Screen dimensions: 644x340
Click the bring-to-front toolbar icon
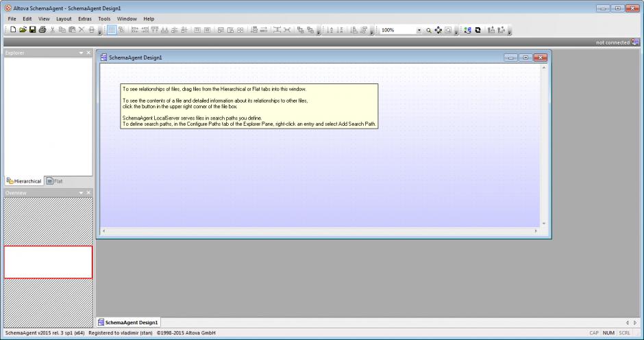300,30
